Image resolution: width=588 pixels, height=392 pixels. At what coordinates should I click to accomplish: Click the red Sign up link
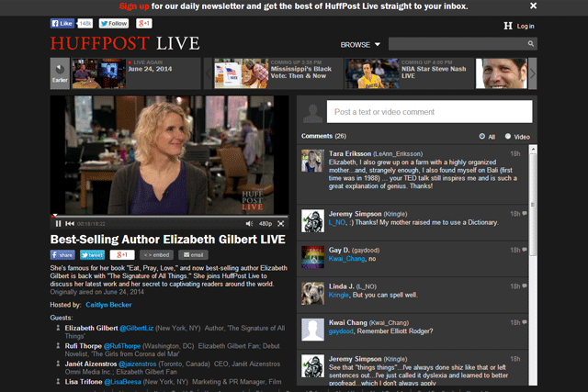click(x=134, y=6)
